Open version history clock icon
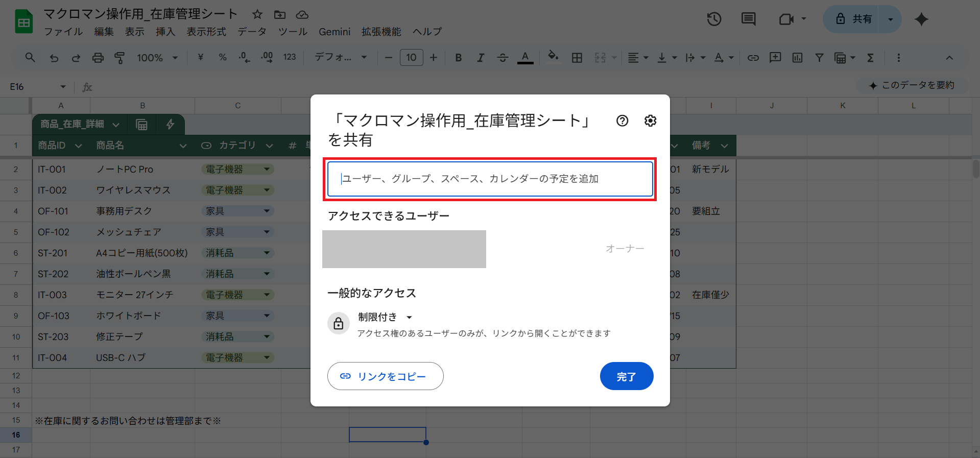 coord(714,19)
